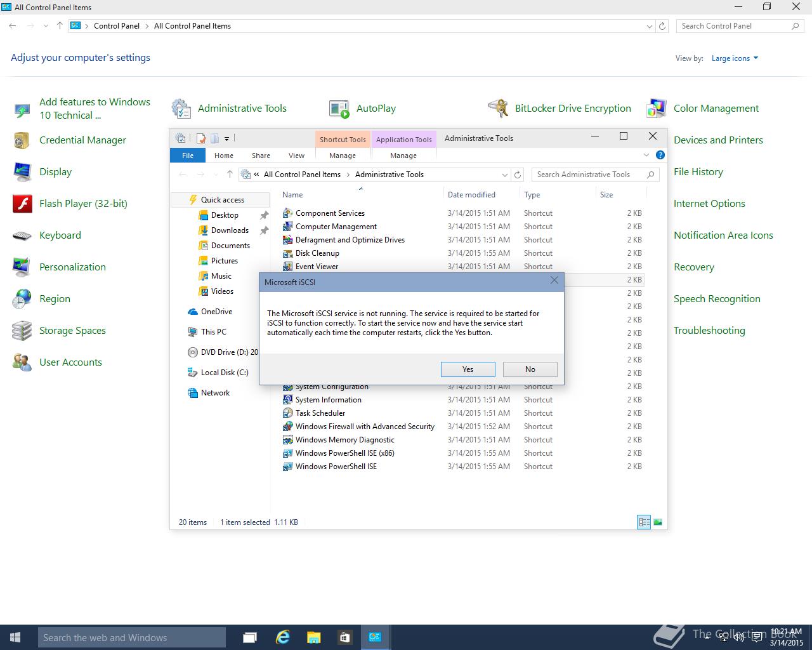Open Customize Quick Access Toolbar dropdown

pos(226,138)
